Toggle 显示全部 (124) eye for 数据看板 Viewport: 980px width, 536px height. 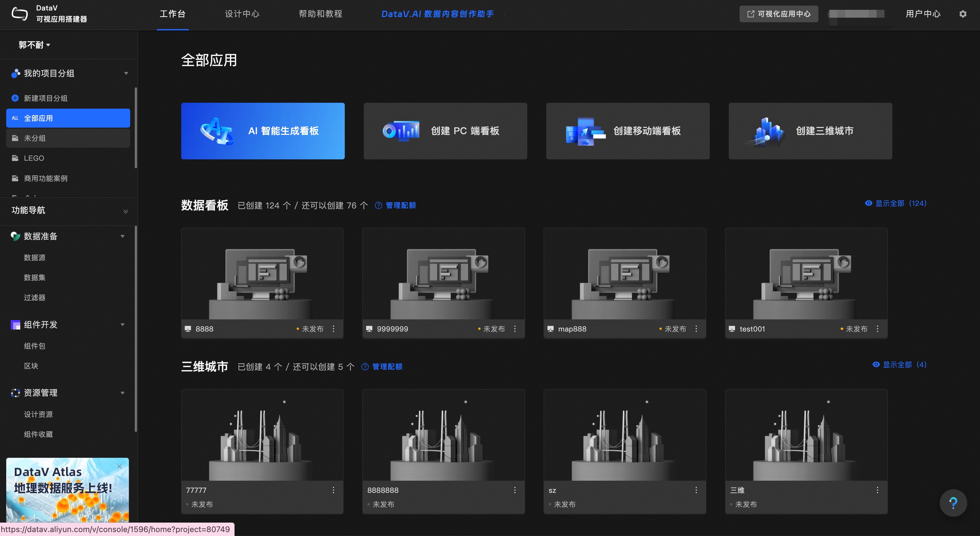click(868, 203)
